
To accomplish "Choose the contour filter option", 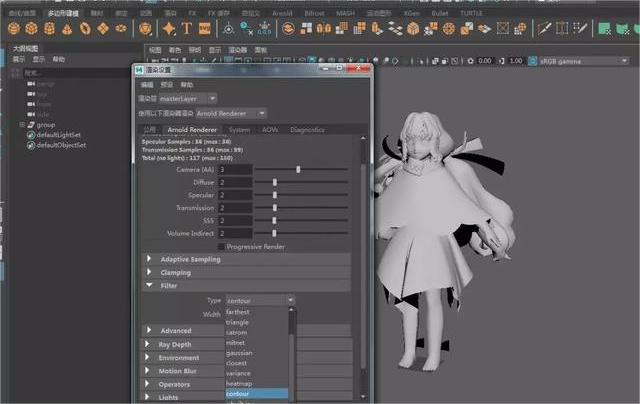I will pyautogui.click(x=257, y=394).
